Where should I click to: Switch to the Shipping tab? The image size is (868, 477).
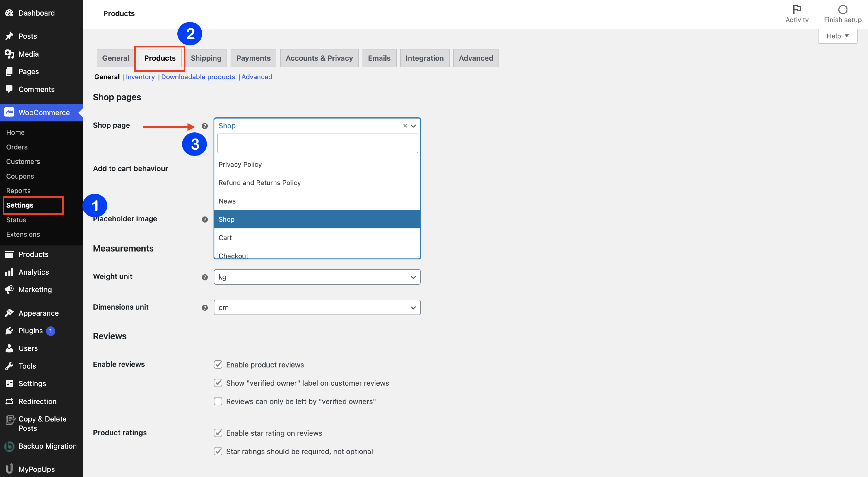point(206,58)
